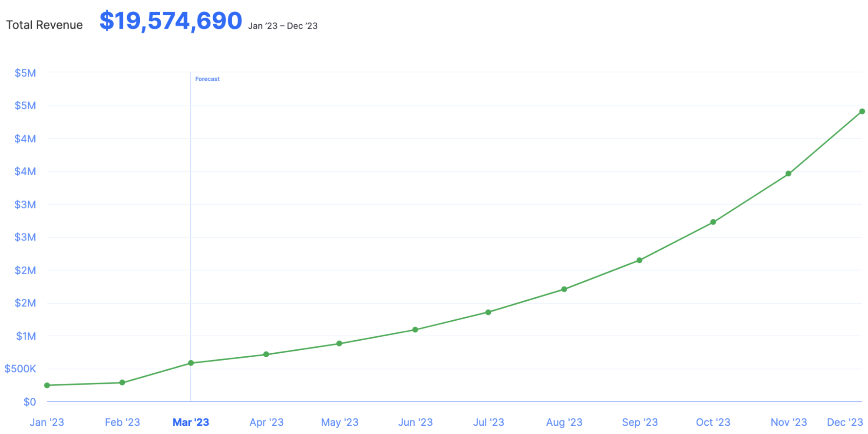Click the Forecast label on the chart
Viewport: 868px width, 434px height.
(x=207, y=79)
